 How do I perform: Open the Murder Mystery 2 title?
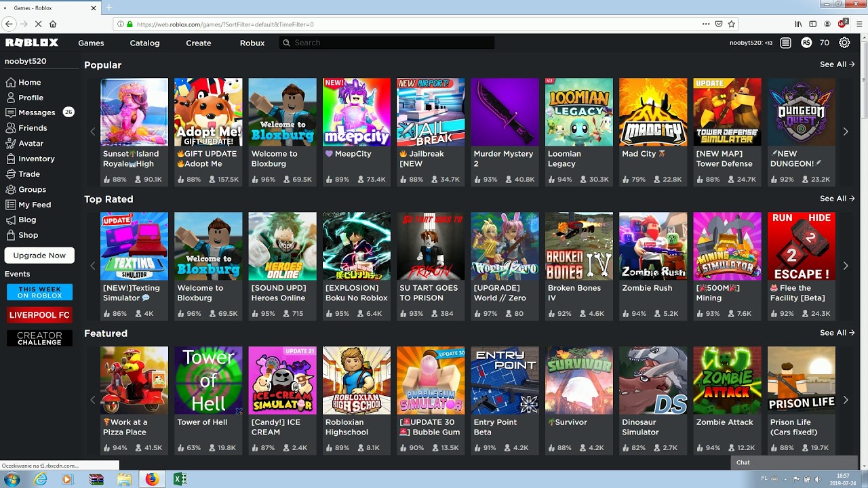click(503, 159)
